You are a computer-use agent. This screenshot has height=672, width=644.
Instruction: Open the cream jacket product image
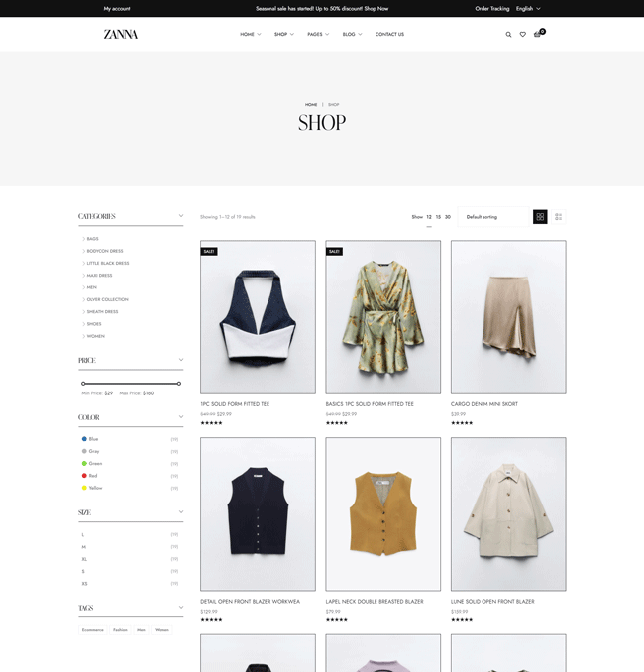coord(508,514)
